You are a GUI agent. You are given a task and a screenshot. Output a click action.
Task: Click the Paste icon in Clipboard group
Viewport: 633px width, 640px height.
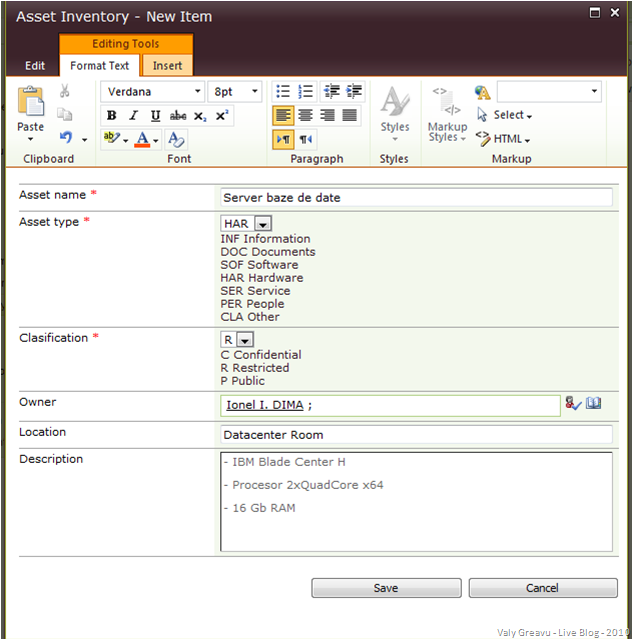(31, 105)
